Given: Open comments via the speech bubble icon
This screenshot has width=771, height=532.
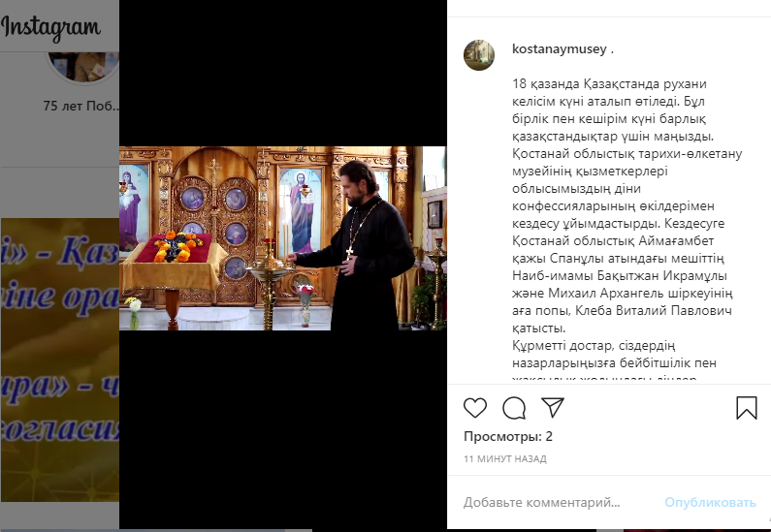Looking at the screenshot, I should coord(514,408).
